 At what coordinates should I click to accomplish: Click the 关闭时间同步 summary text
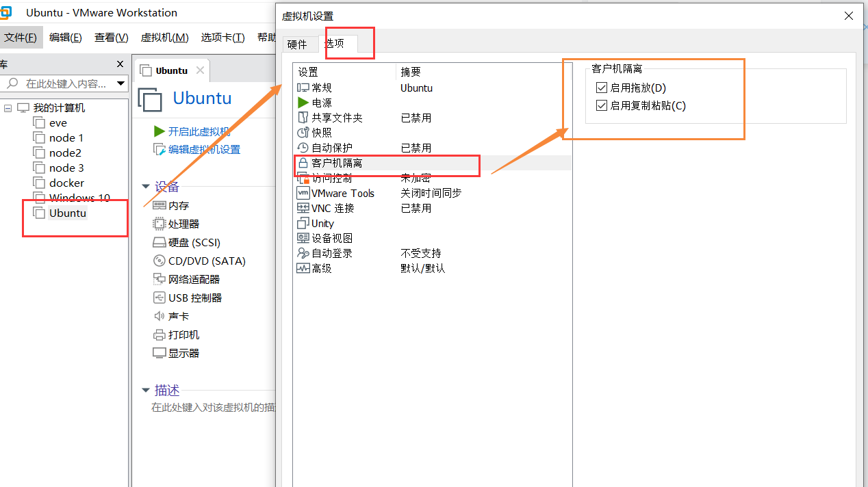[x=431, y=193]
